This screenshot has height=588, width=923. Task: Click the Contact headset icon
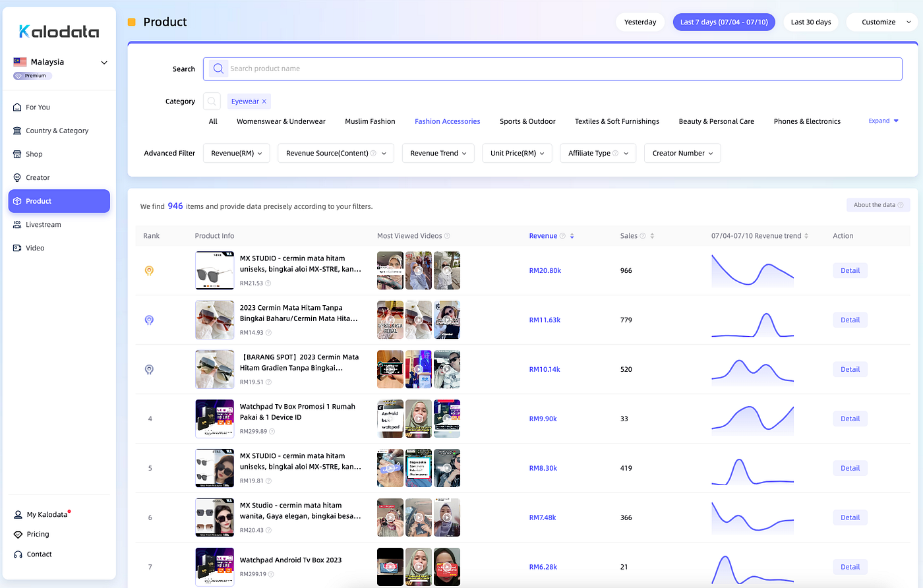coord(18,554)
